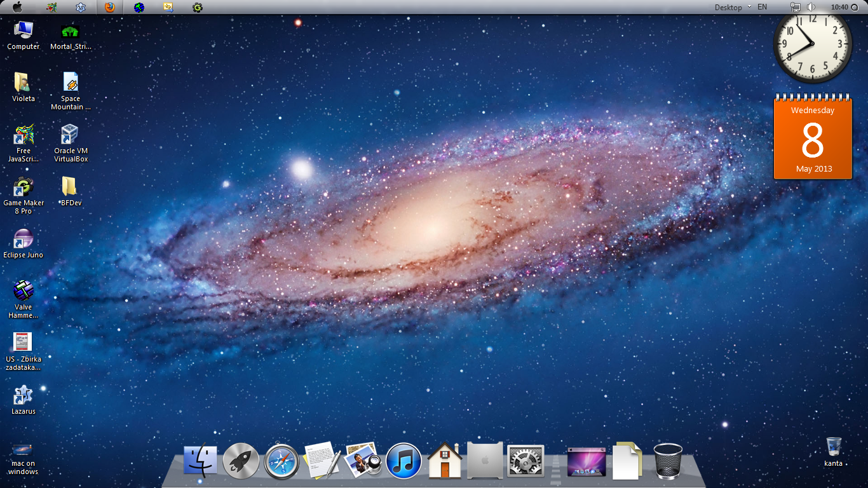Screen dimensions: 868x488
Task: Open TextEdit notepad-and-pen dock icon
Action: pyautogui.click(x=322, y=461)
